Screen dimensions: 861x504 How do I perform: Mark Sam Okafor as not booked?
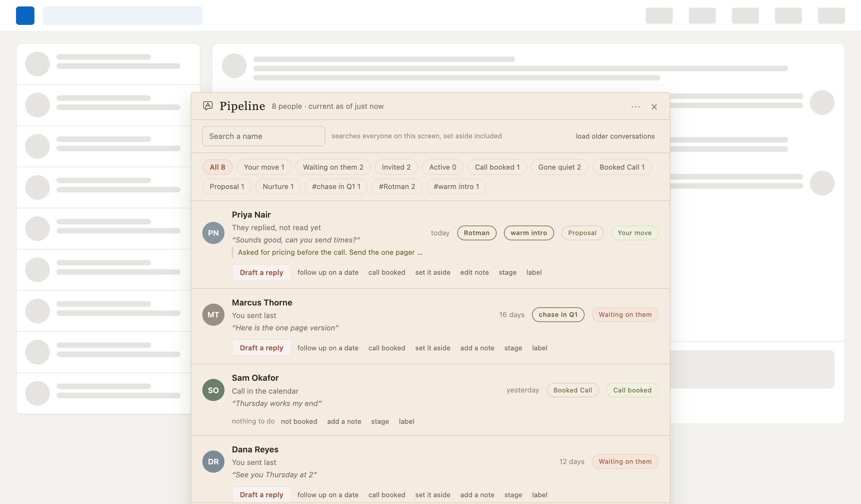pos(299,421)
